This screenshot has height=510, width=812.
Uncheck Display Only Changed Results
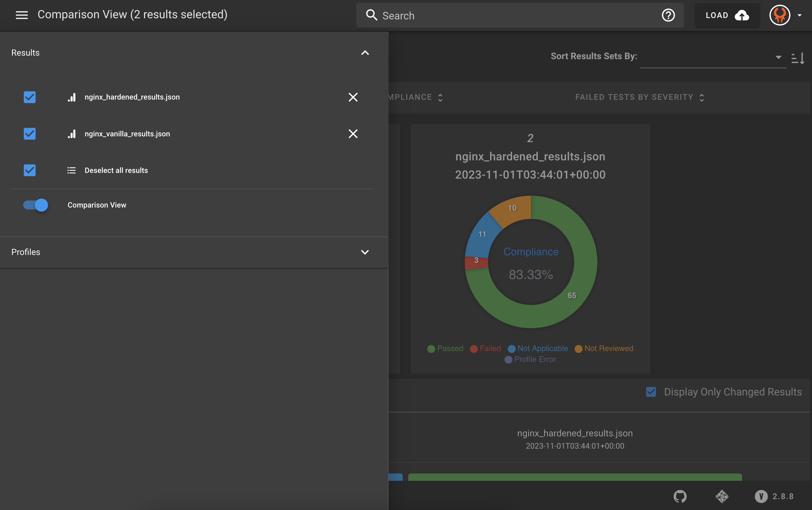tap(651, 392)
